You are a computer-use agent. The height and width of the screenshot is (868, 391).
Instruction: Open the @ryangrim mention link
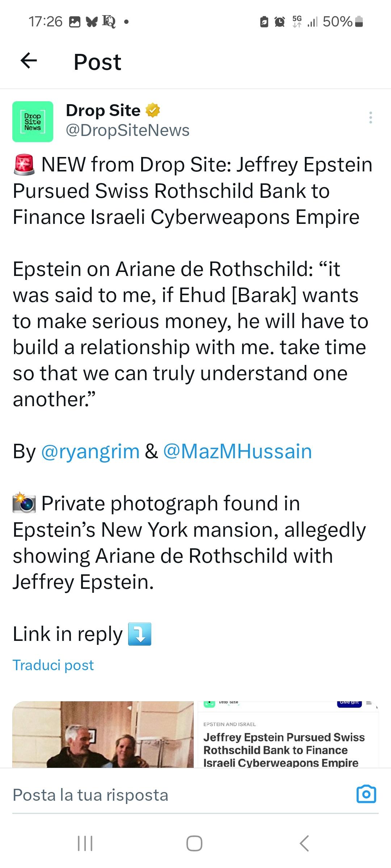(x=91, y=451)
